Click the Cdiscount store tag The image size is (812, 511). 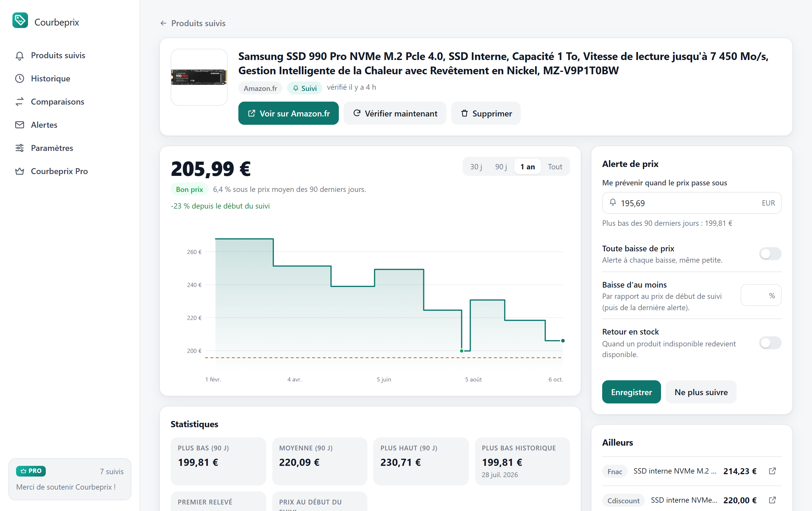(623, 500)
